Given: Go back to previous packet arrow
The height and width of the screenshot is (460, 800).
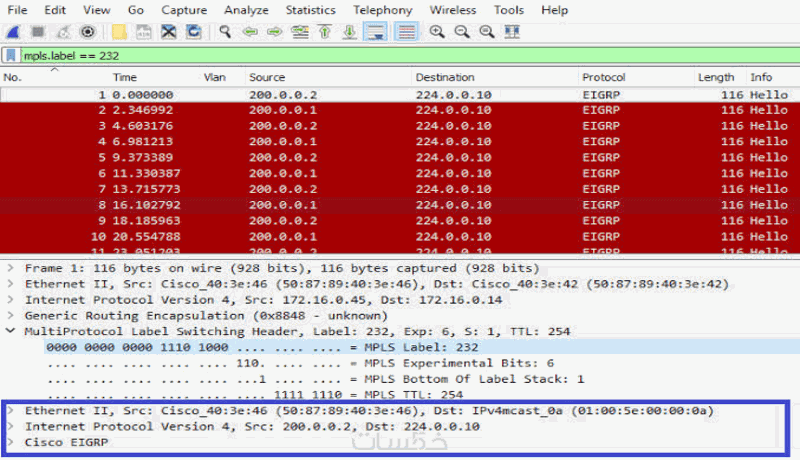Looking at the screenshot, I should click(250, 32).
